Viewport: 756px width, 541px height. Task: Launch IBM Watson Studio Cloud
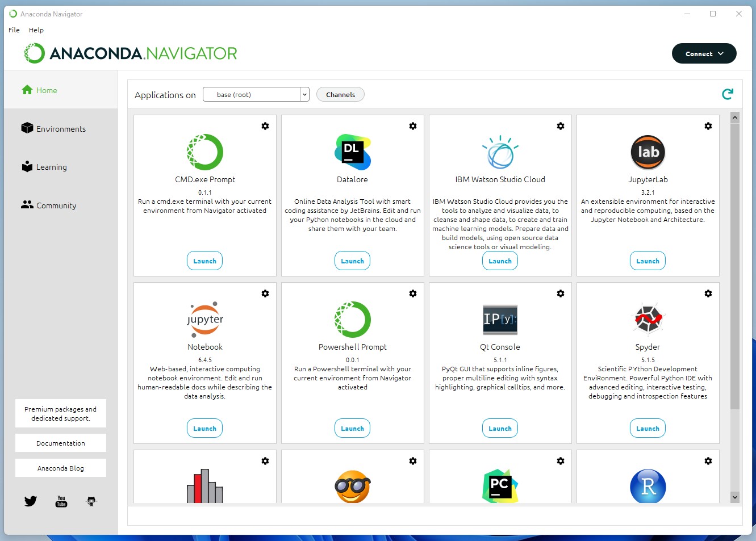pos(500,261)
